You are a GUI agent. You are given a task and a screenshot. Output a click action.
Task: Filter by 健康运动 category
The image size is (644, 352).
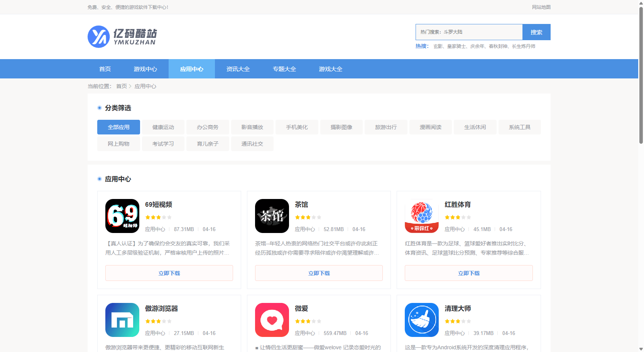(x=163, y=127)
